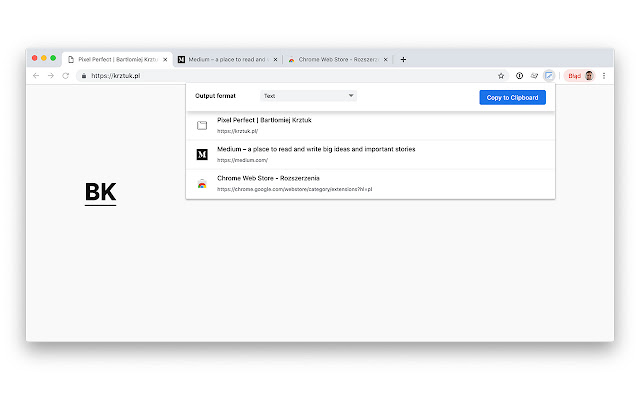The width and height of the screenshot is (640, 400).
Task: Open a new tab with plus button
Action: 403,59
